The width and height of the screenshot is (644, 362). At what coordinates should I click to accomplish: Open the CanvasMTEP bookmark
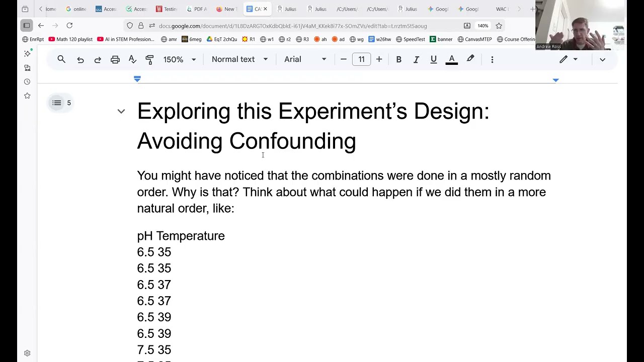pyautogui.click(x=474, y=39)
